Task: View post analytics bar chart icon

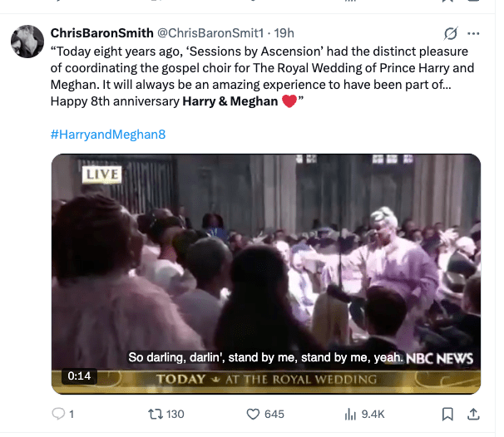Action: (350, 415)
